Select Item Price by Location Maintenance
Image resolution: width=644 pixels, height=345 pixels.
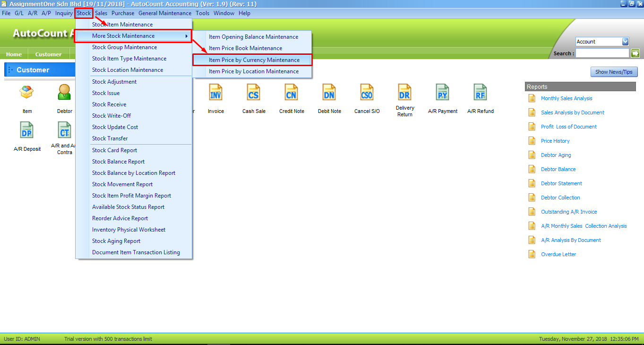pos(253,71)
